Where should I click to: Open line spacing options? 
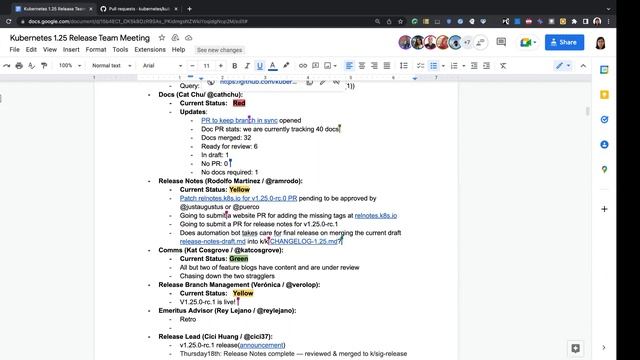tap(404, 66)
